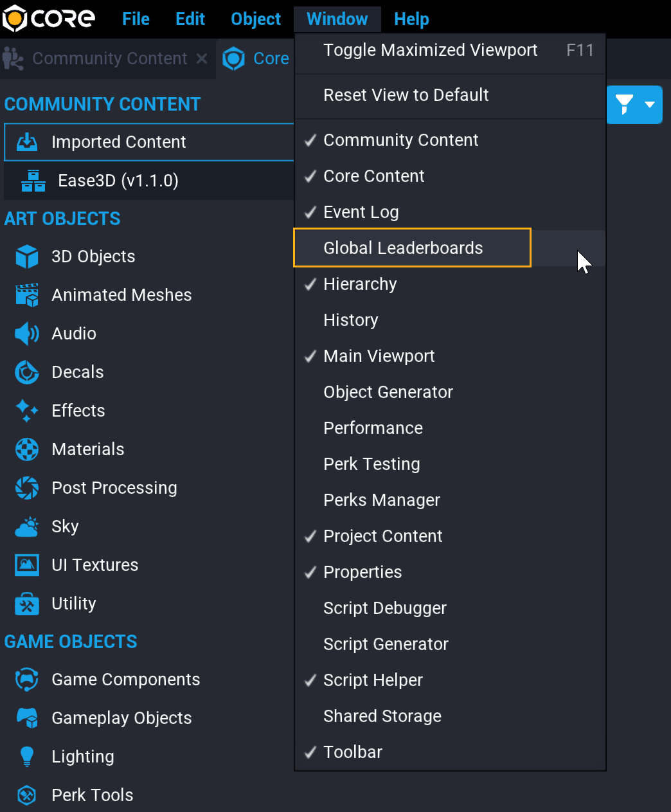Viewport: 671px width, 812px height.
Task: Open the filter dropdown arrow
Action: pyautogui.click(x=650, y=104)
